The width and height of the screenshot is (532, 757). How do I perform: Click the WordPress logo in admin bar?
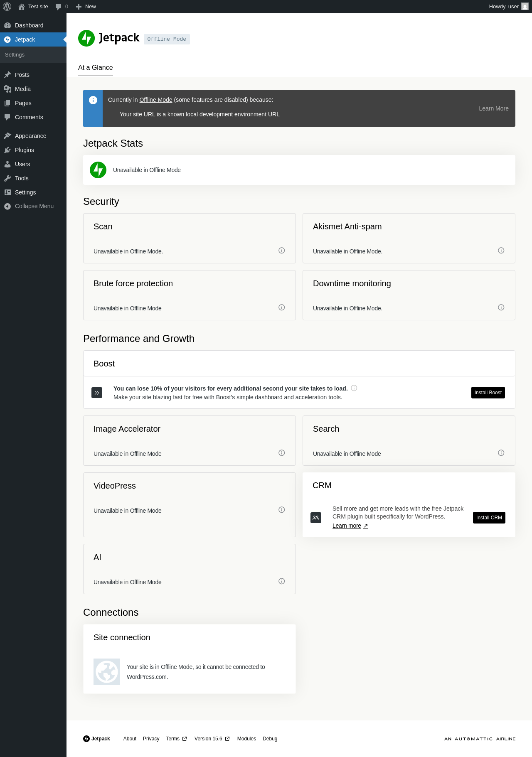[x=7, y=7]
